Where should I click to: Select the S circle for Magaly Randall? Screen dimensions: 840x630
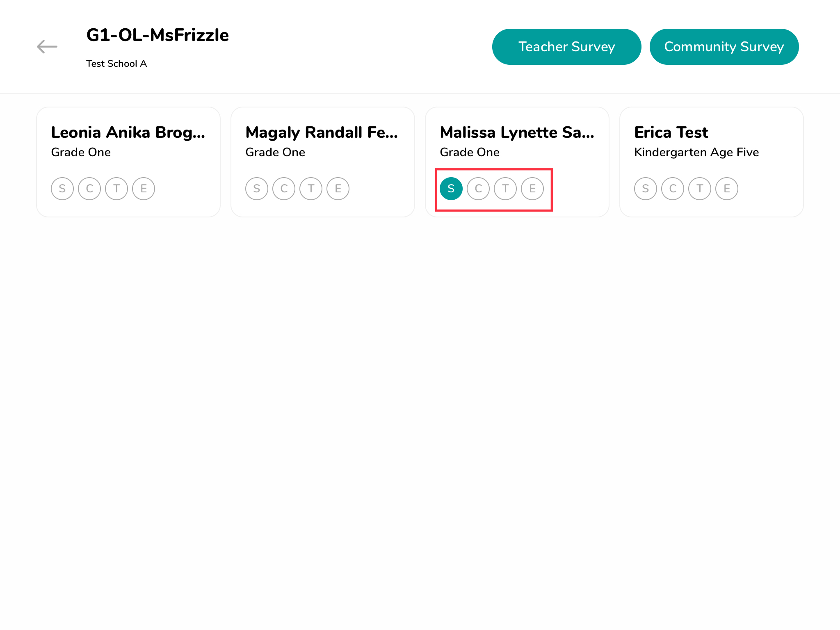tap(257, 189)
